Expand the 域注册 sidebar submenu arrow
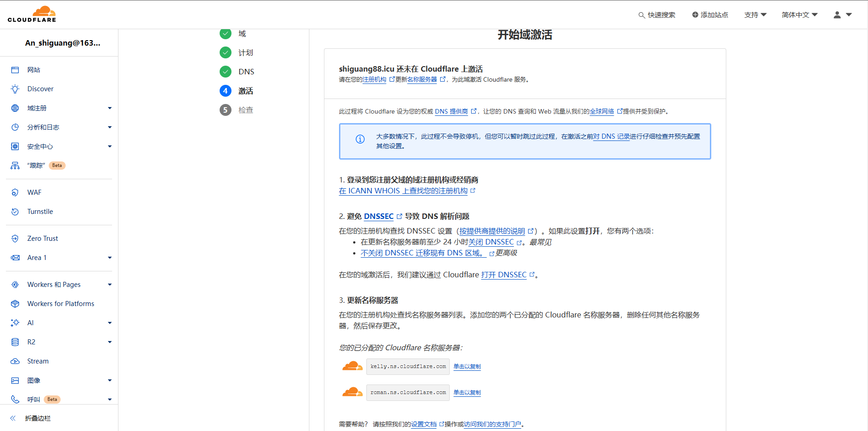The height and width of the screenshot is (431, 868). [110, 108]
